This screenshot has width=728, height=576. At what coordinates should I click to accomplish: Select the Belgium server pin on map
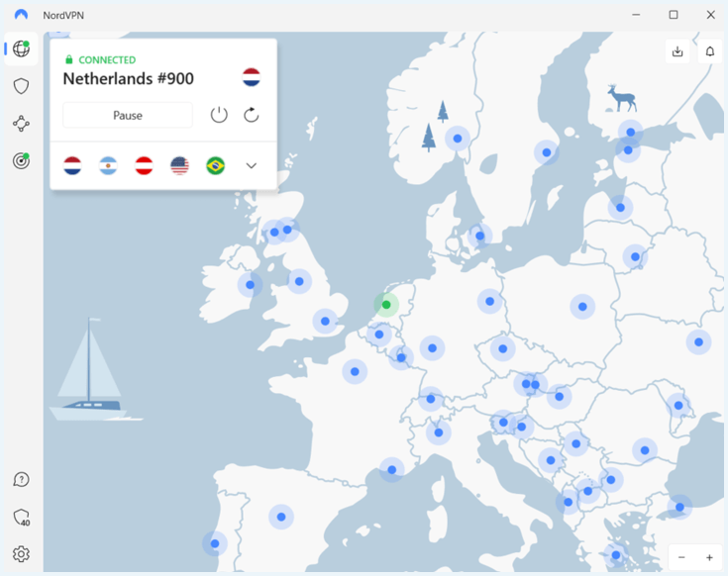pyautogui.click(x=378, y=335)
